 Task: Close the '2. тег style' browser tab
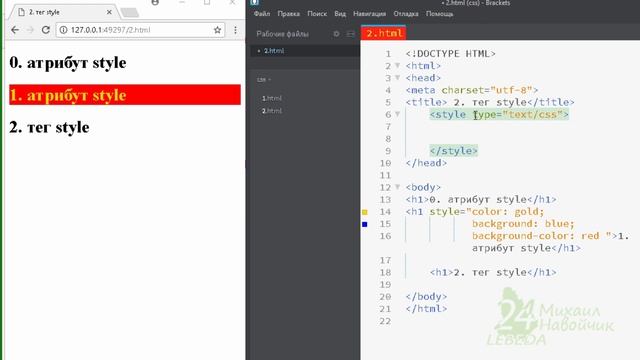coord(109,12)
